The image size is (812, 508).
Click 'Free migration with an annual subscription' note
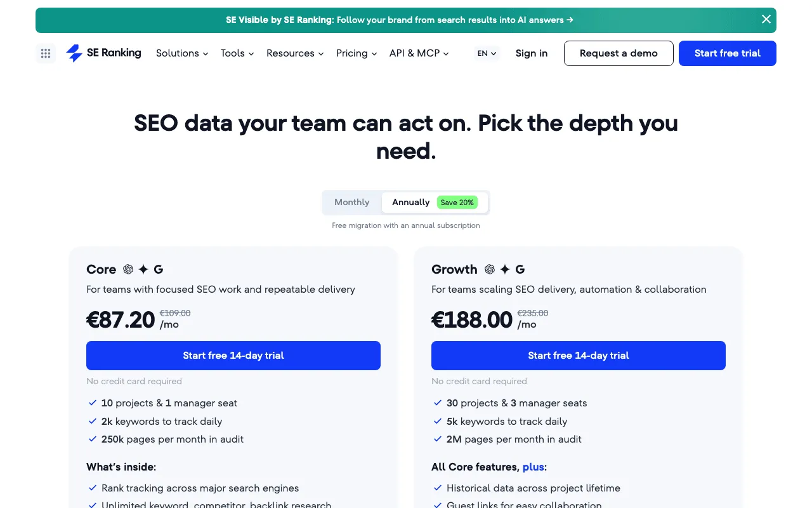click(406, 225)
